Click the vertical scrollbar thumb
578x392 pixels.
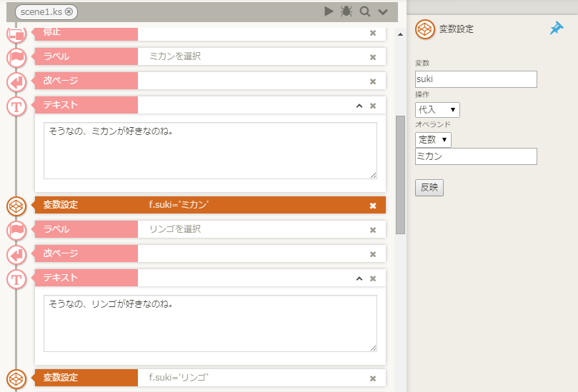pyautogui.click(x=400, y=175)
